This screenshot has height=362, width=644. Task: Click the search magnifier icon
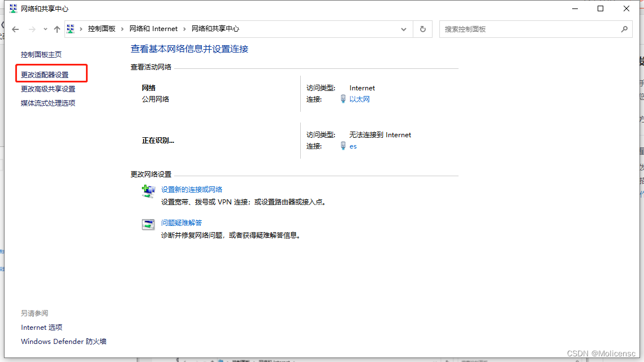click(624, 29)
